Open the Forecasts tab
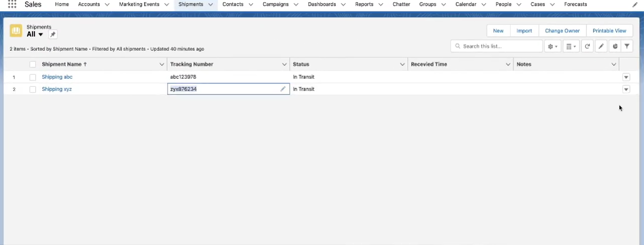 (575, 4)
